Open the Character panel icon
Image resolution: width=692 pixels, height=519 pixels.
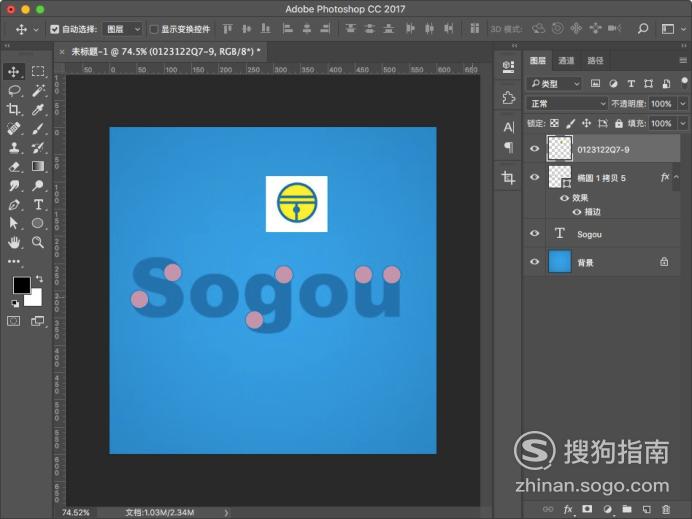pos(508,127)
